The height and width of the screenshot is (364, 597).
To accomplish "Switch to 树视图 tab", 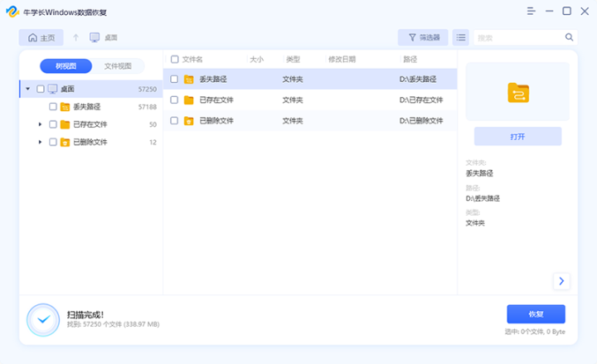I will [x=66, y=66].
